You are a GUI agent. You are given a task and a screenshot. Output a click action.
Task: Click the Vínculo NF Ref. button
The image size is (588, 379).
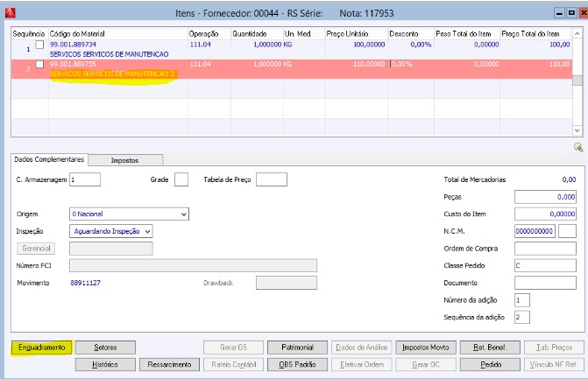point(554,364)
